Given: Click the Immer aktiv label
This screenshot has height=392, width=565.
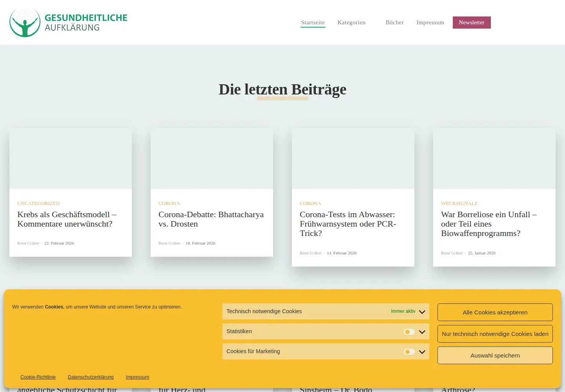Looking at the screenshot, I should click(403, 311).
